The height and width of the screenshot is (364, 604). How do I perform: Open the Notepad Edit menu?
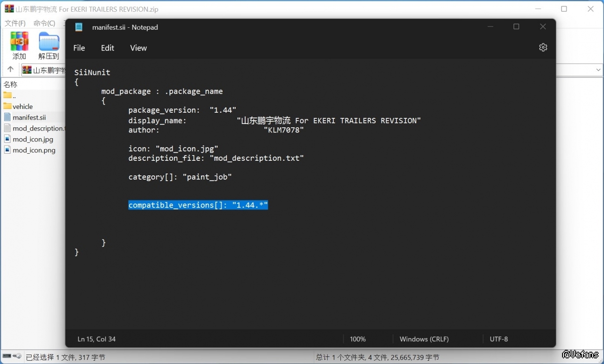point(108,48)
